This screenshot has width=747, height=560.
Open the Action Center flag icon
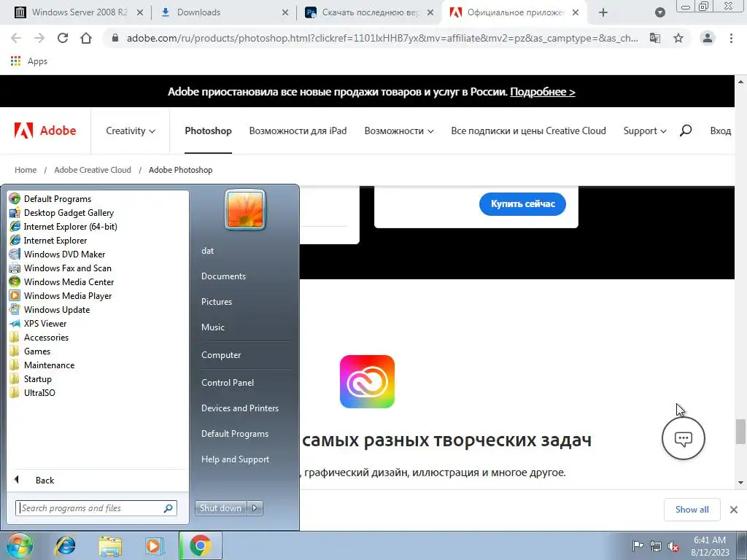point(637,546)
